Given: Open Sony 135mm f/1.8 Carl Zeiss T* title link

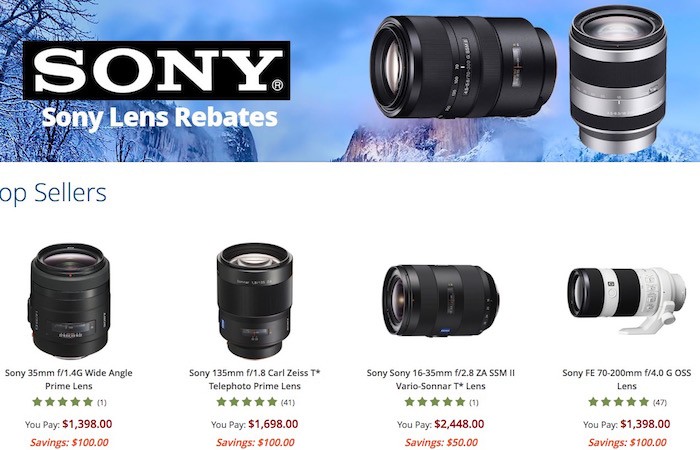Looking at the screenshot, I should point(255,379).
